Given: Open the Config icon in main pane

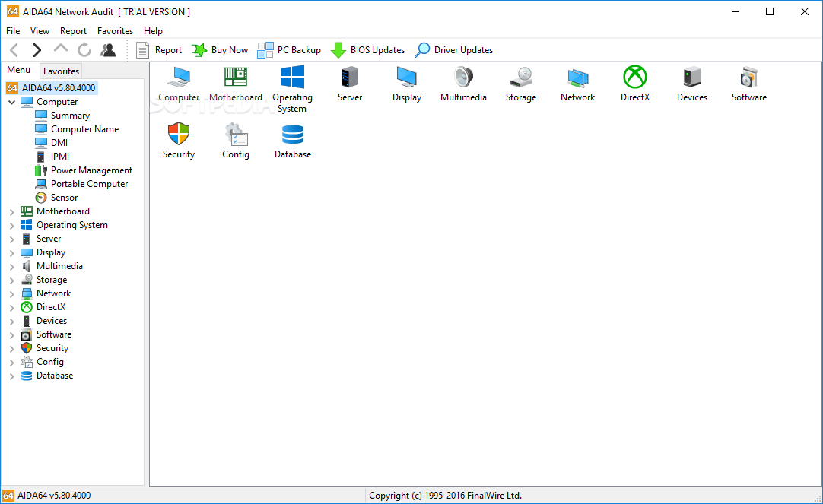Looking at the screenshot, I should (x=236, y=135).
